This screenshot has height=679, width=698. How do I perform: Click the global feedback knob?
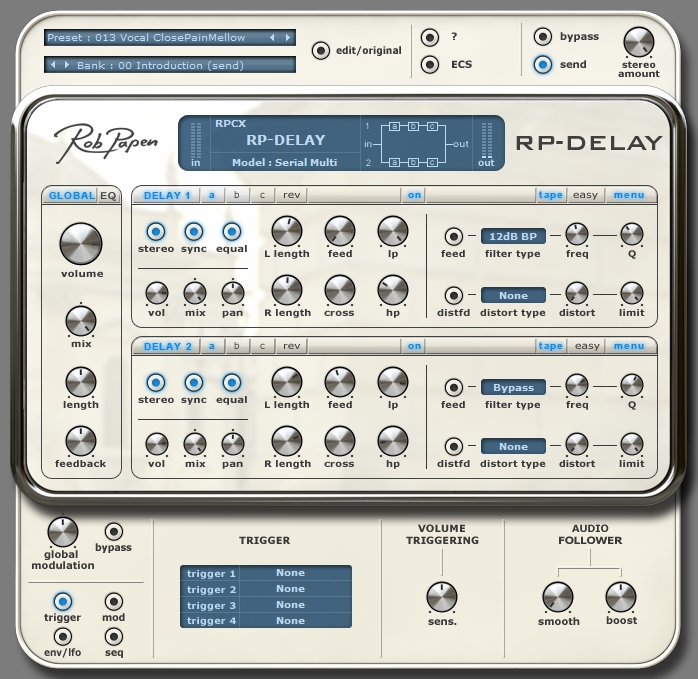tap(81, 441)
